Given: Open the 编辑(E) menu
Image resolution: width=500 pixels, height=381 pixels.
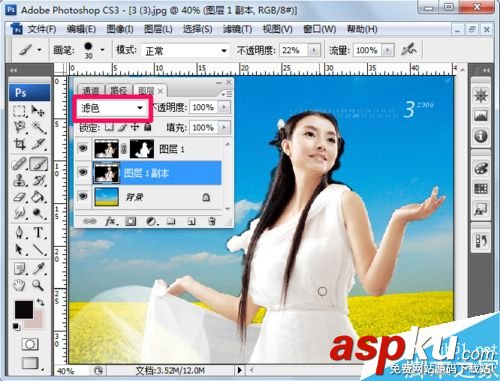Looking at the screenshot, I should [81, 29].
